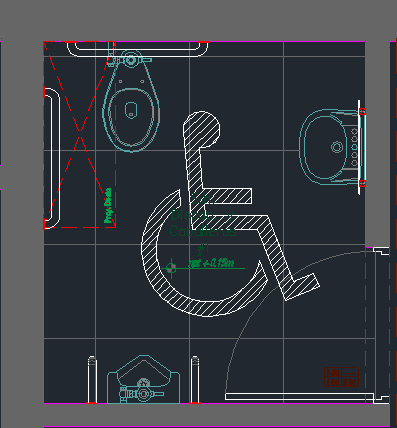Click the 'npt +0.15m' level annotation

(211, 263)
